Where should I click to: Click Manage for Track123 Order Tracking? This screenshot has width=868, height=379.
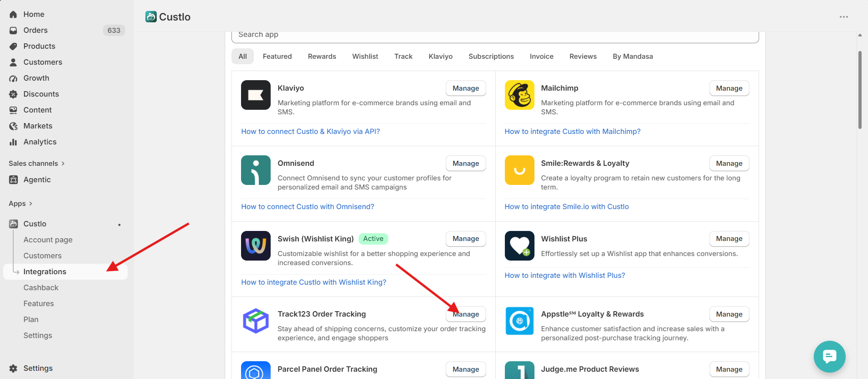pyautogui.click(x=466, y=314)
